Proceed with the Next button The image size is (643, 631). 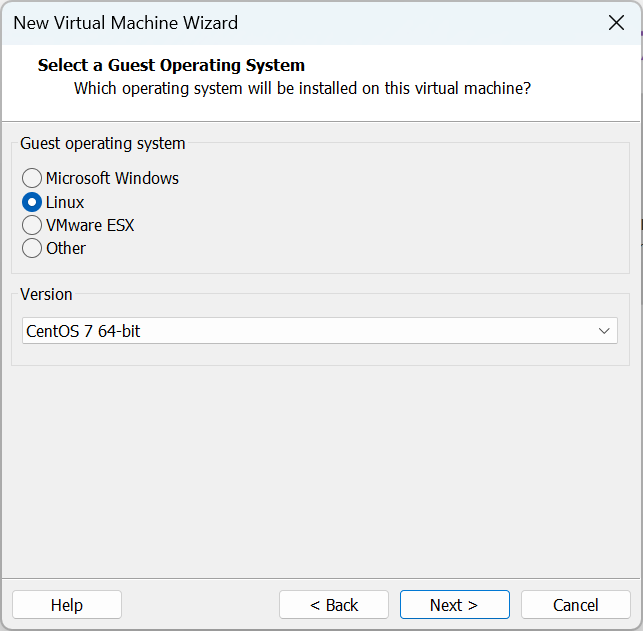coord(454,605)
